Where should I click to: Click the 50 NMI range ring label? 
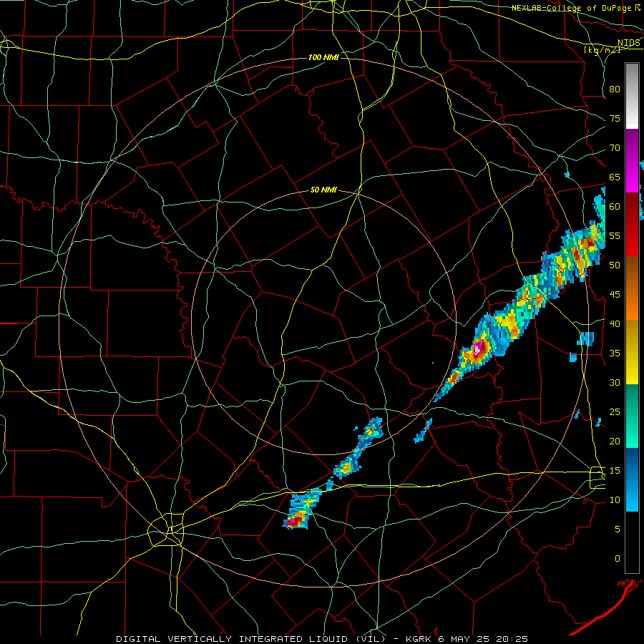(x=323, y=190)
